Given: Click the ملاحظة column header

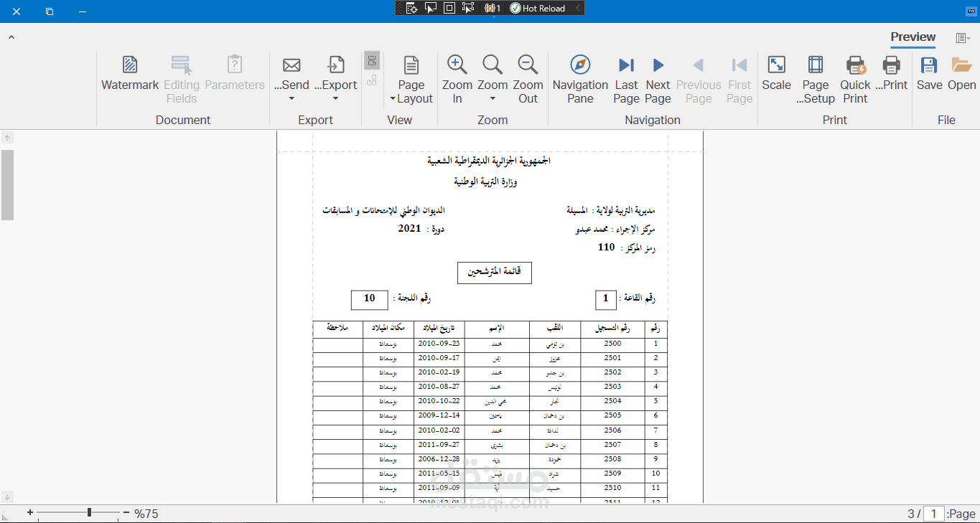Looking at the screenshot, I should [337, 328].
